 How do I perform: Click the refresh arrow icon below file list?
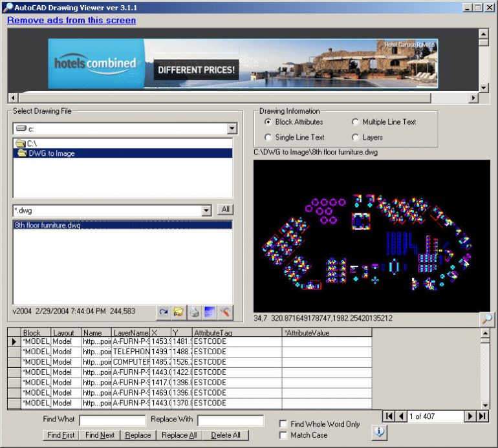[164, 312]
